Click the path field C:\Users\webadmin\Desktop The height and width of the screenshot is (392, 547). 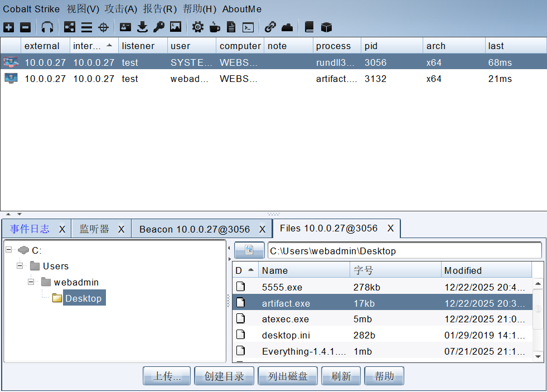(405, 250)
